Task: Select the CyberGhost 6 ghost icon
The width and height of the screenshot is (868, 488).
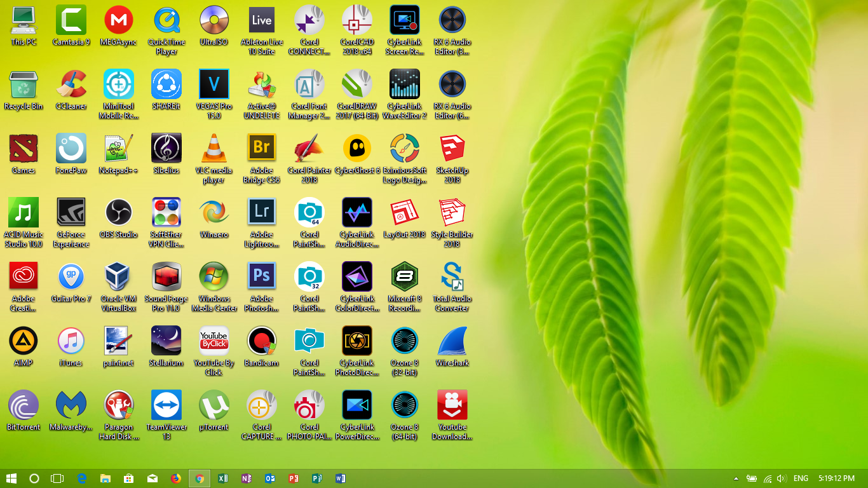Action: (x=357, y=148)
